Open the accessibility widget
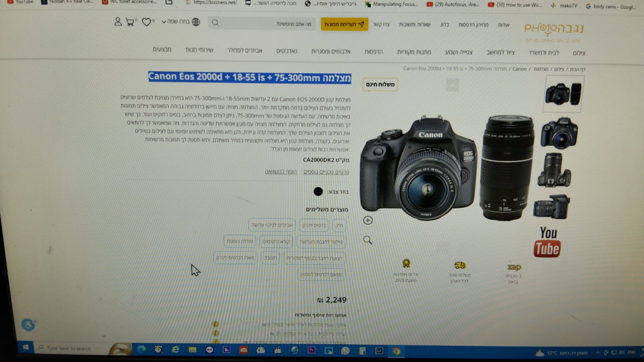This screenshot has width=644, height=362. (28, 324)
